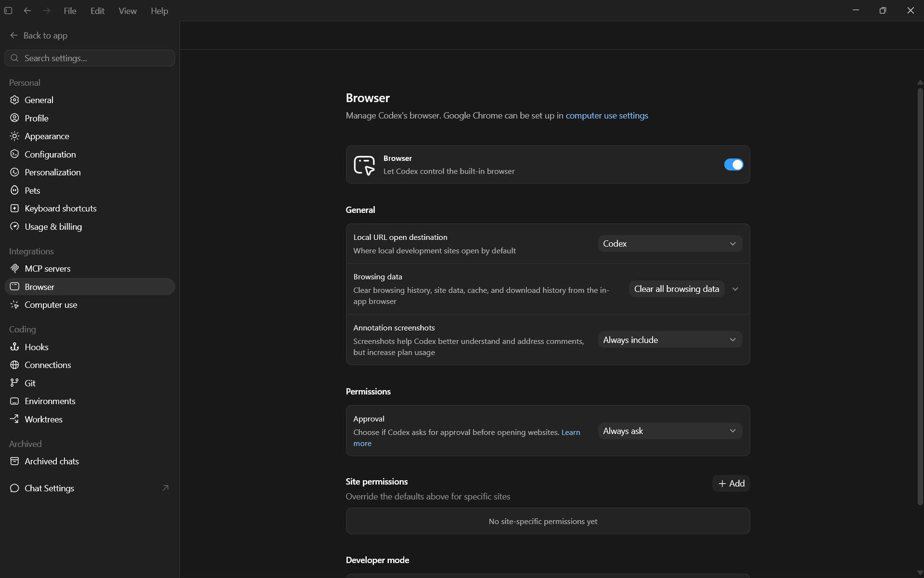Focus the Search settings field
Viewport: 924px width, 578px height.
point(90,58)
